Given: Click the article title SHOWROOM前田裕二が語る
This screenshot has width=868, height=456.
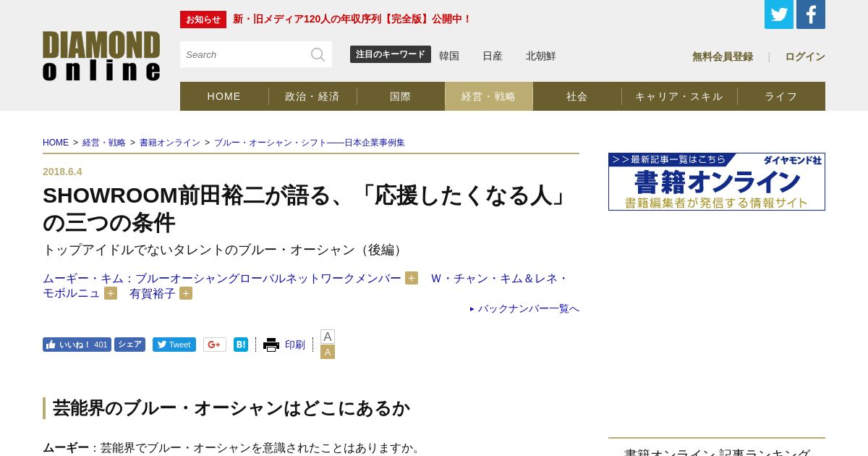Looking at the screenshot, I should 307,208.
